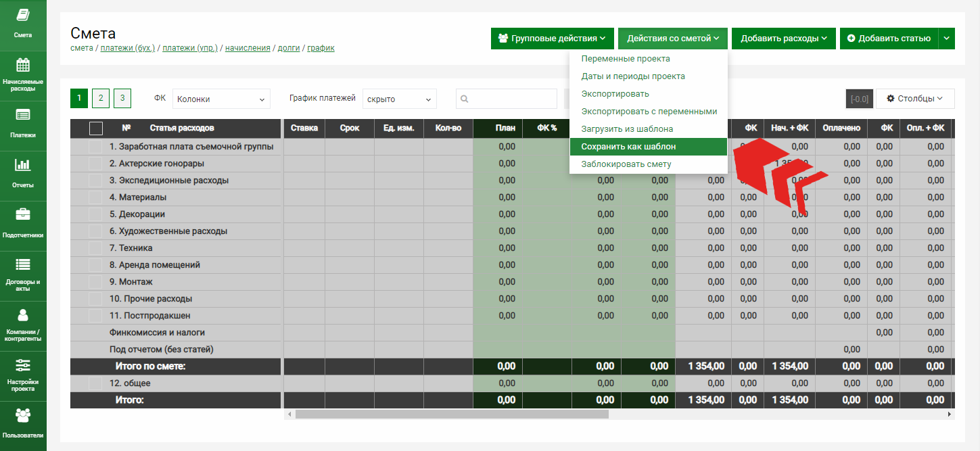Image resolution: width=980 pixels, height=451 pixels.
Task: Toggle the select-all checkbox in table header
Action: [96, 128]
